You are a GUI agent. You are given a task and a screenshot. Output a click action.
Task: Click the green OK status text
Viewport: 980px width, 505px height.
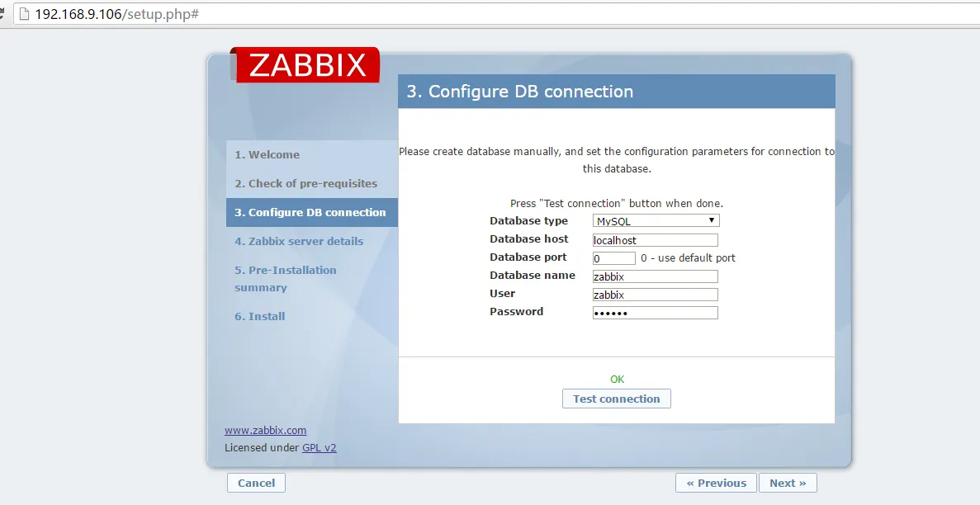617,380
